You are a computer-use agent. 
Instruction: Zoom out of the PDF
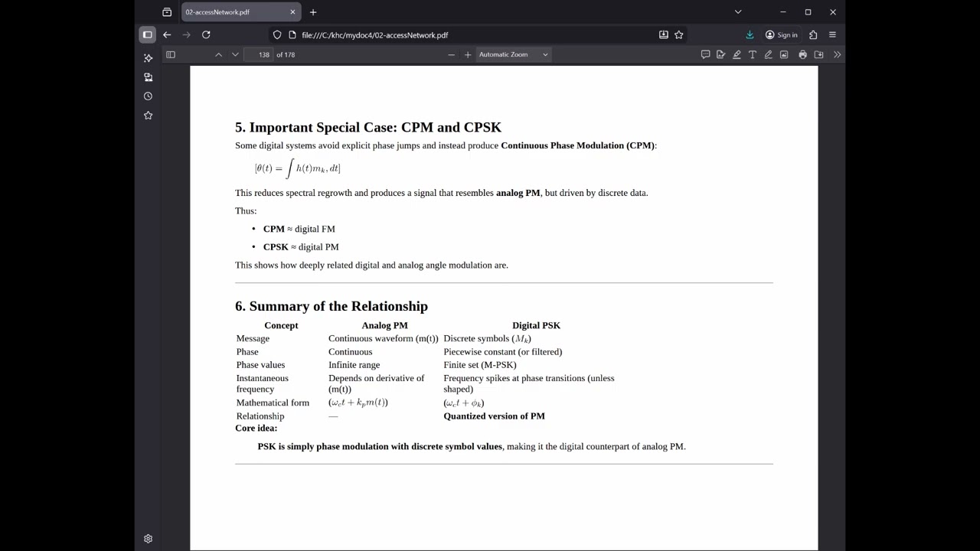pyautogui.click(x=451, y=54)
